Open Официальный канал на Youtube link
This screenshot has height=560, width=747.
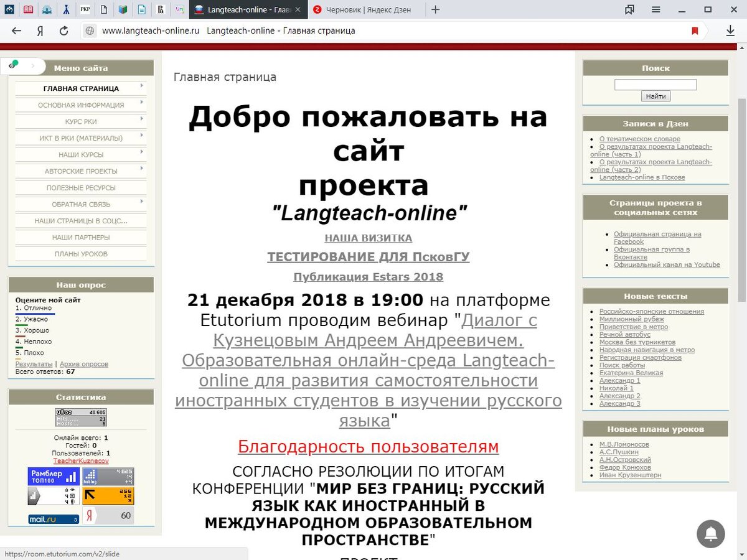(667, 265)
